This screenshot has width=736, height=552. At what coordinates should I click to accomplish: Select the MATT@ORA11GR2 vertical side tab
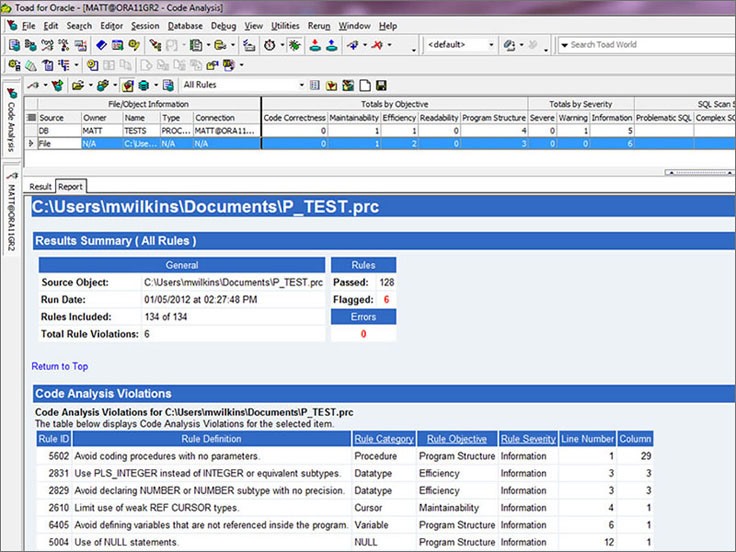click(11, 211)
